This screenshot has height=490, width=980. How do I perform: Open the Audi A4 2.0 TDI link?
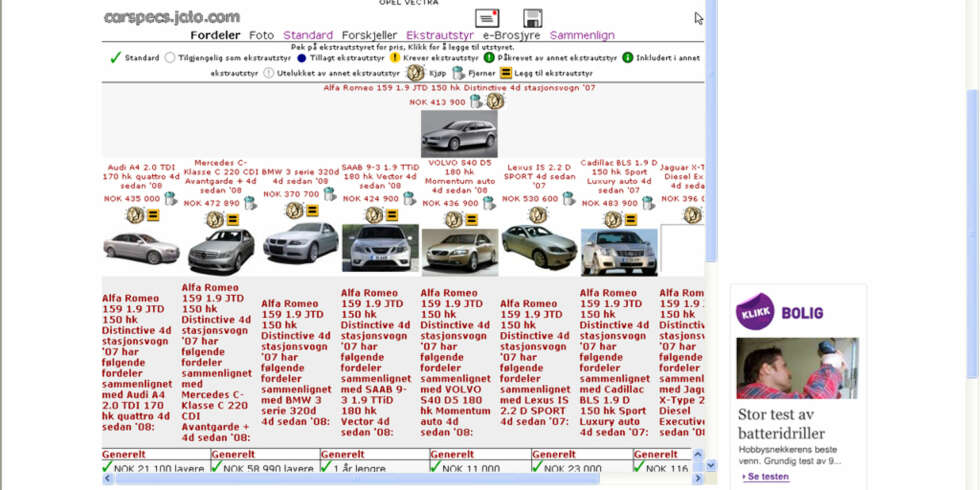pos(141,176)
